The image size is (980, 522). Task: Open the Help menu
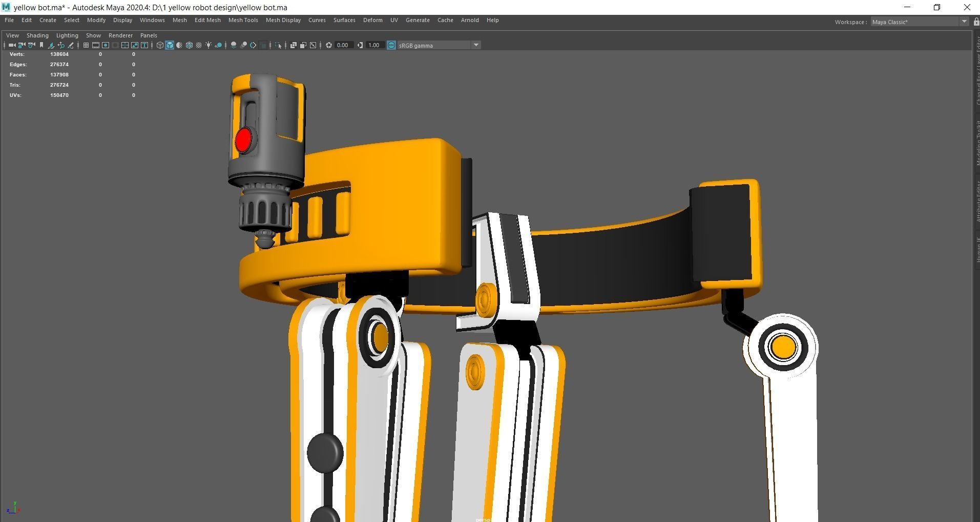coord(493,20)
